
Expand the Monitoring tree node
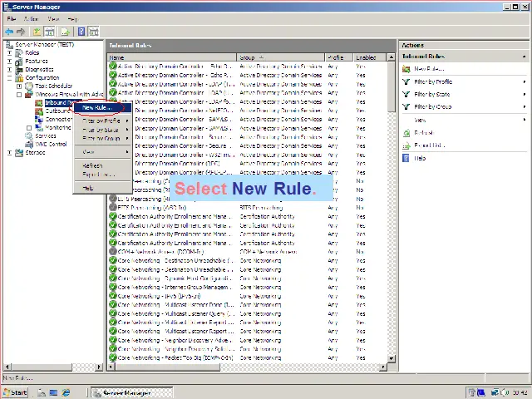click(29, 128)
